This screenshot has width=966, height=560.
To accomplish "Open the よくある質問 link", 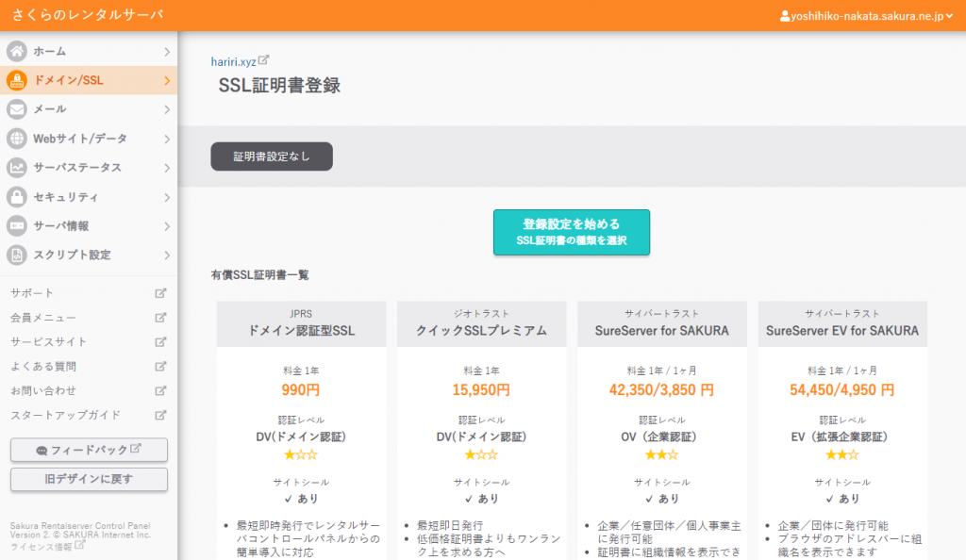I will pos(43,366).
